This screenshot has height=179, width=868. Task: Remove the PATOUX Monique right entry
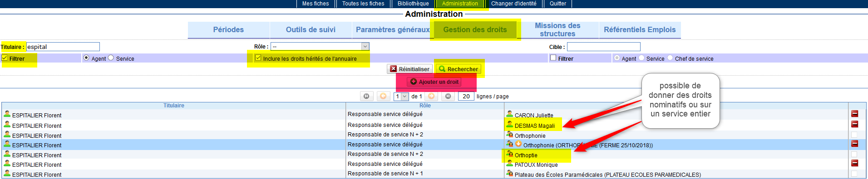[x=854, y=163]
